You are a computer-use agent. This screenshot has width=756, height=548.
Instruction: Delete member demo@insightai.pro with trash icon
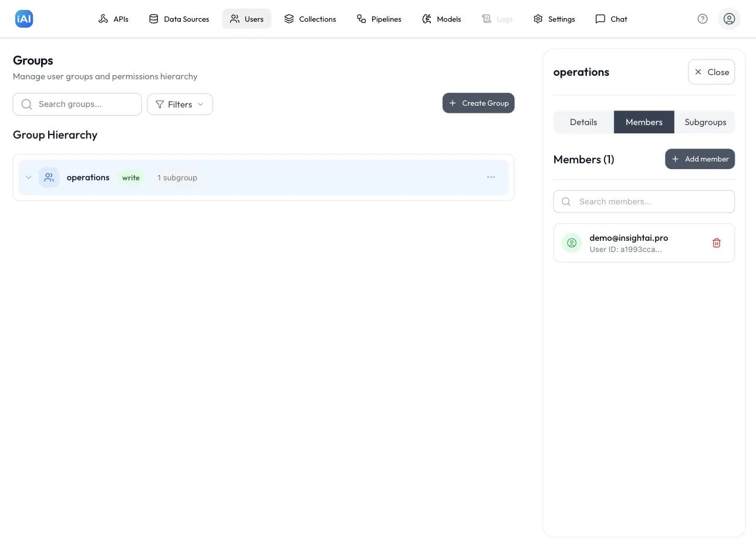point(716,243)
